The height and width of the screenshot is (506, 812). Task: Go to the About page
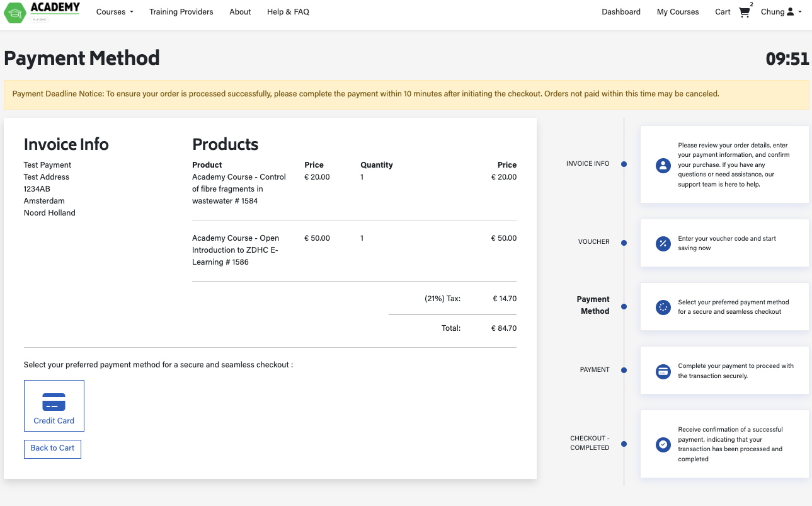(240, 12)
